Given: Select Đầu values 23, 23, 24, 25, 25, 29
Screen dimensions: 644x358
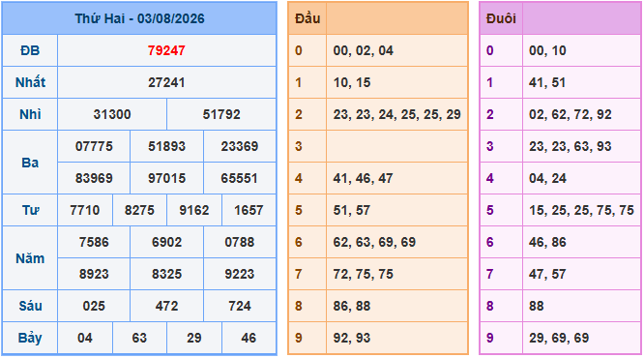Looking at the screenshot, I should pos(397,114).
